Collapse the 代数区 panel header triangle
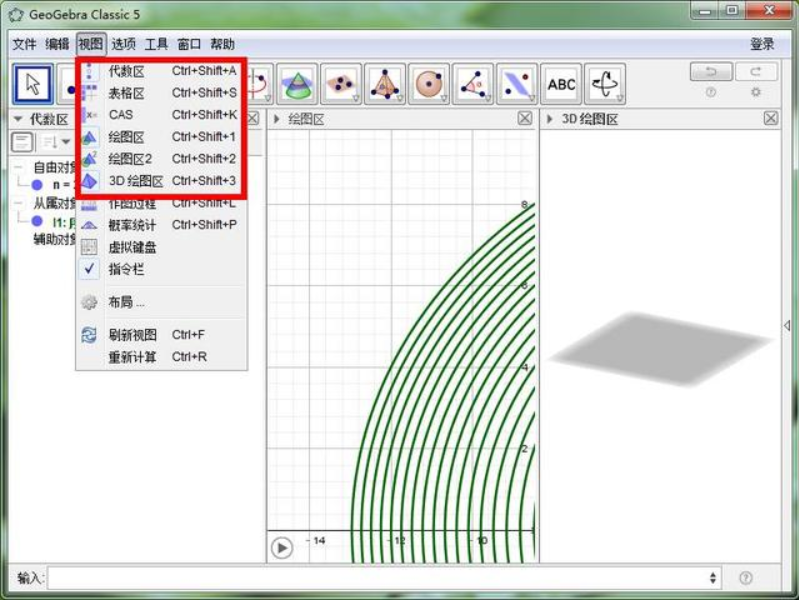 tap(18, 119)
